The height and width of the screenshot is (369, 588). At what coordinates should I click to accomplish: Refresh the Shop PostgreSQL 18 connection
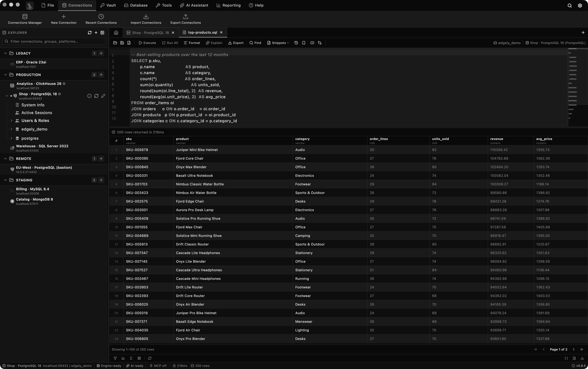[x=96, y=96]
